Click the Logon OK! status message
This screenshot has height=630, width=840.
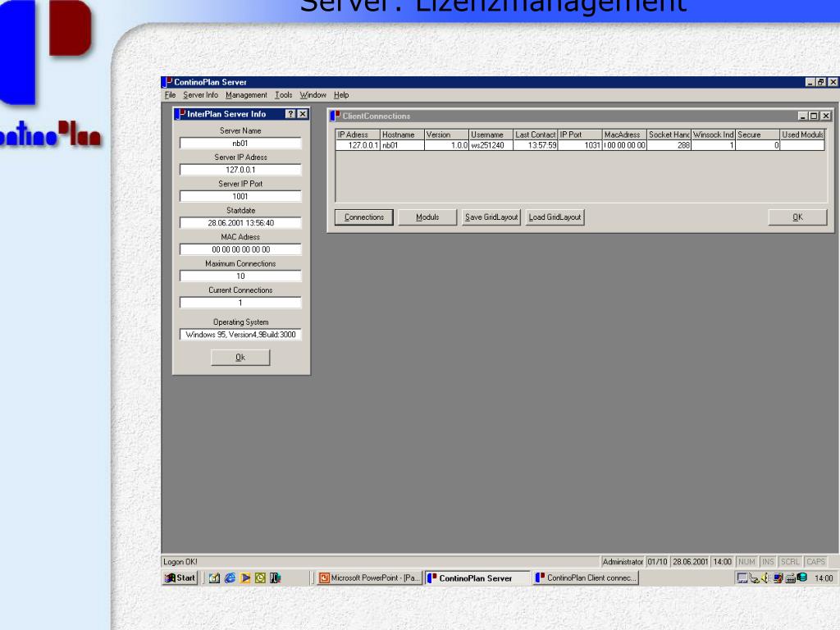pos(180,561)
